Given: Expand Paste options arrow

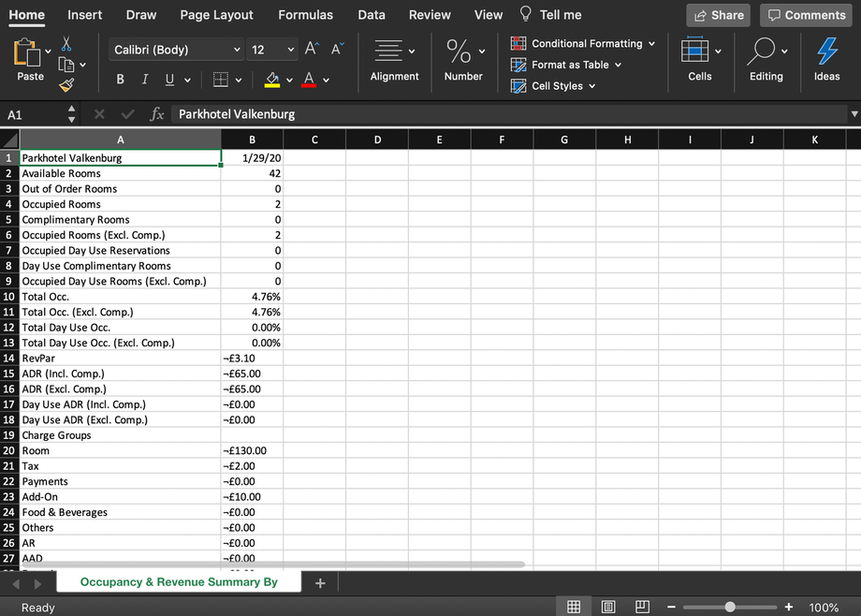Looking at the screenshot, I should [x=49, y=51].
